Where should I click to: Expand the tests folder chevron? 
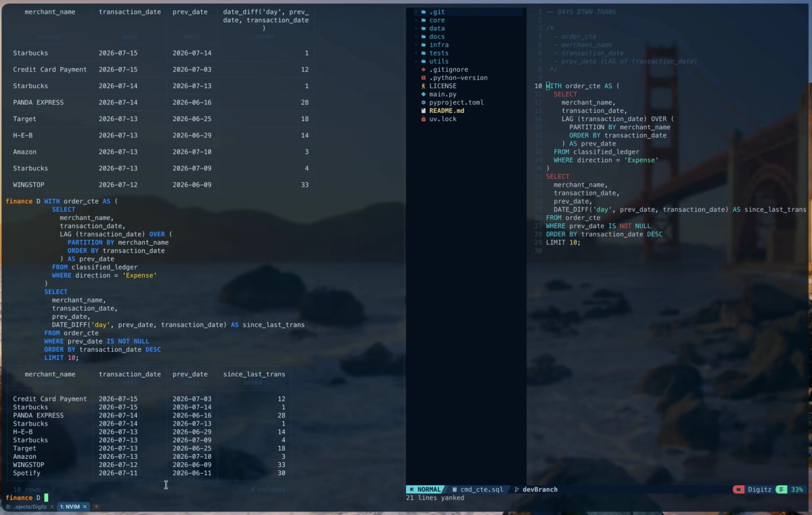click(x=415, y=53)
